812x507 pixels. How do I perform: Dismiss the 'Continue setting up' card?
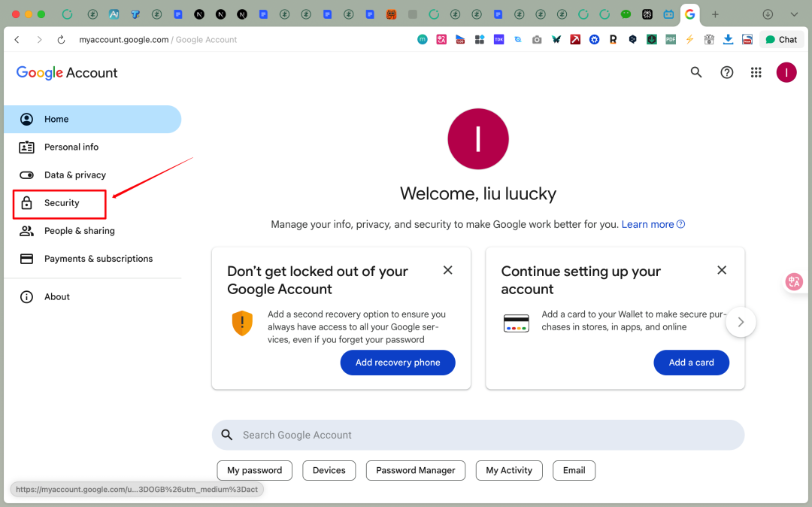coord(721,270)
